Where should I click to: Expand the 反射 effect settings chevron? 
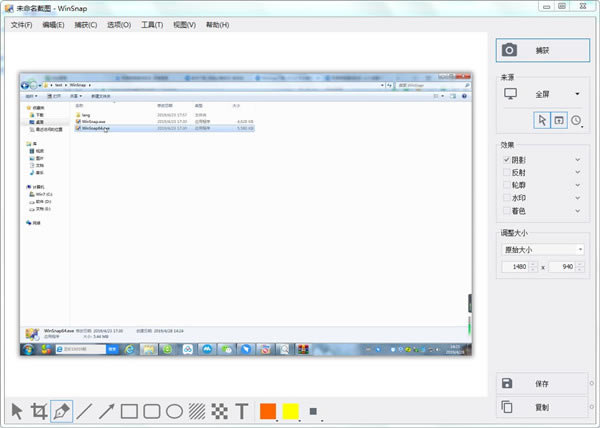pyautogui.click(x=578, y=173)
